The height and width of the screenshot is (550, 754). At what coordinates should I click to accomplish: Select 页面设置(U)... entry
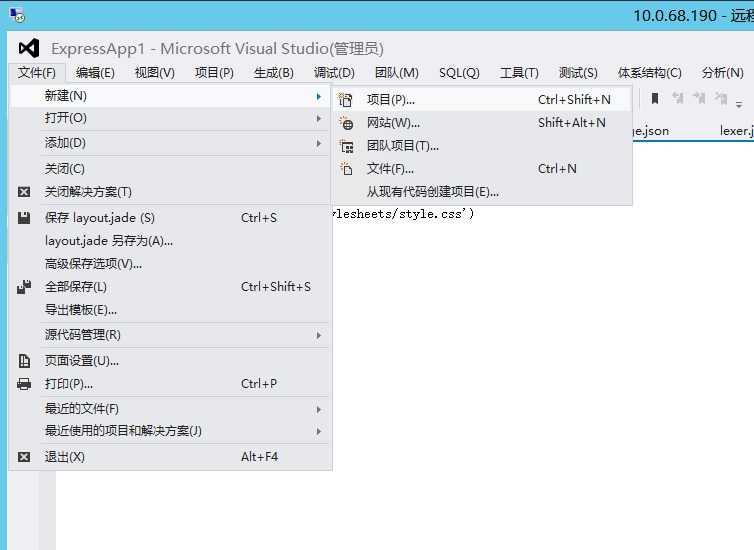[x=171, y=361]
